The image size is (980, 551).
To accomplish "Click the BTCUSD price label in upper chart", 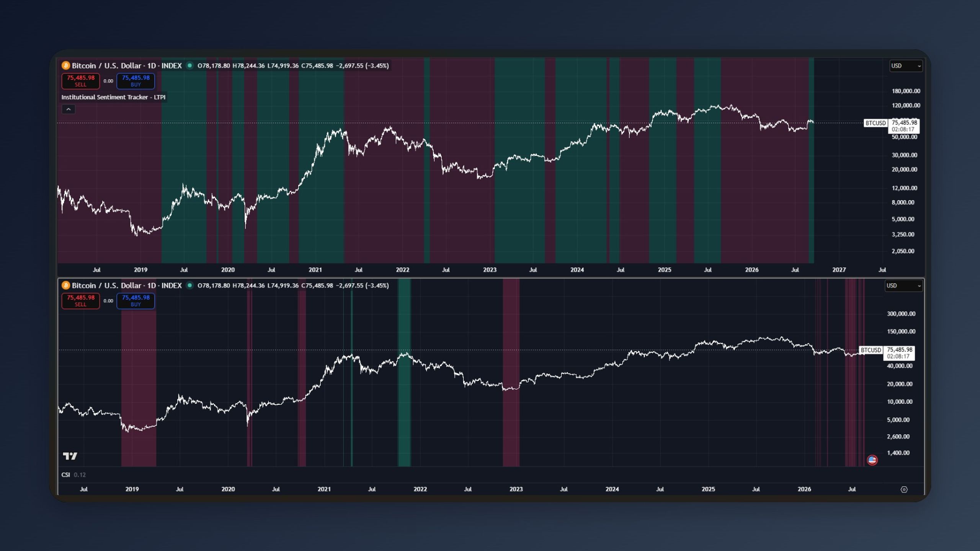I will (x=875, y=123).
